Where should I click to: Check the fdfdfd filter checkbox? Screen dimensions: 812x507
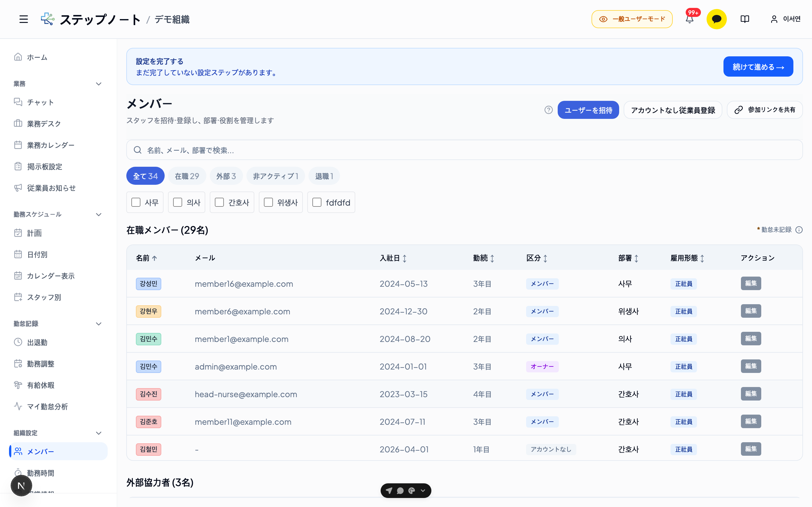point(317,202)
